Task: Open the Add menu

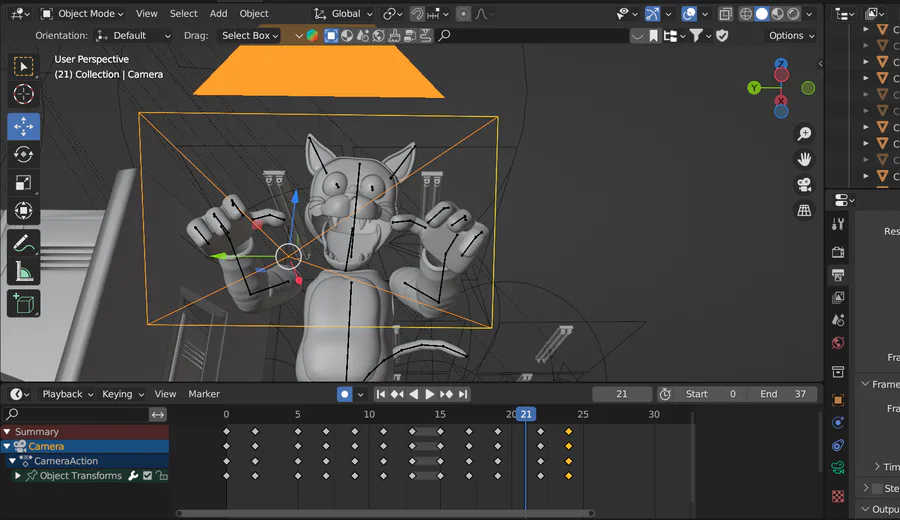Action: pos(218,14)
